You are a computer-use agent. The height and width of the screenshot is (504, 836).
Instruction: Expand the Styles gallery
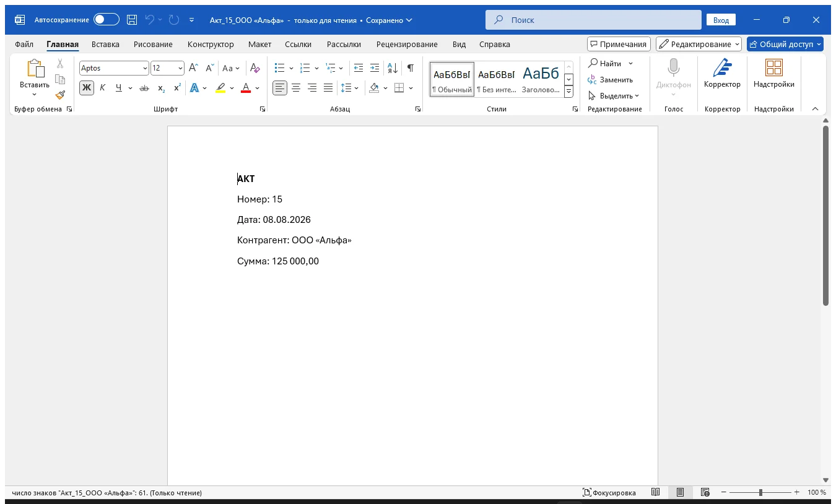pos(568,92)
